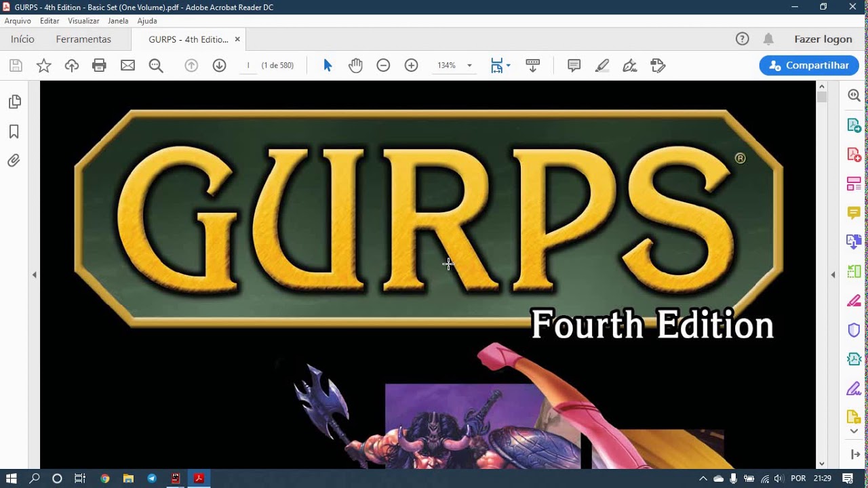The height and width of the screenshot is (488, 868).
Task: Open the Editar menu
Action: pos(50,21)
